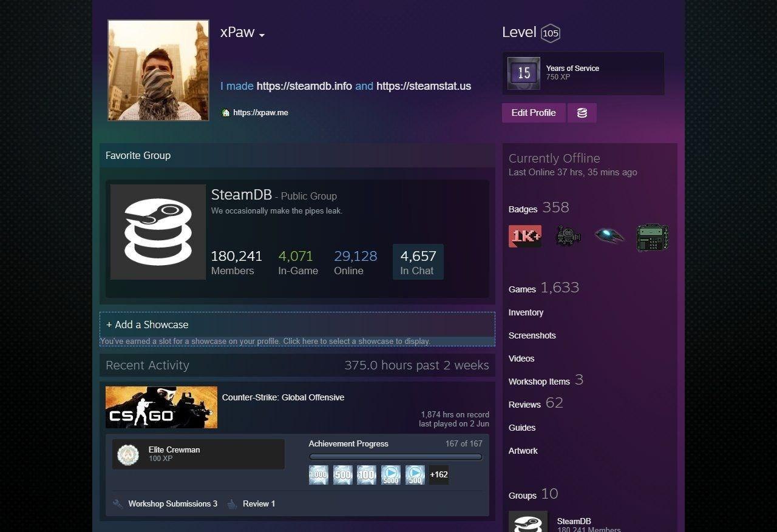The height and width of the screenshot is (532, 777).
Task: Open the Badges 358 link
Action: [539, 208]
